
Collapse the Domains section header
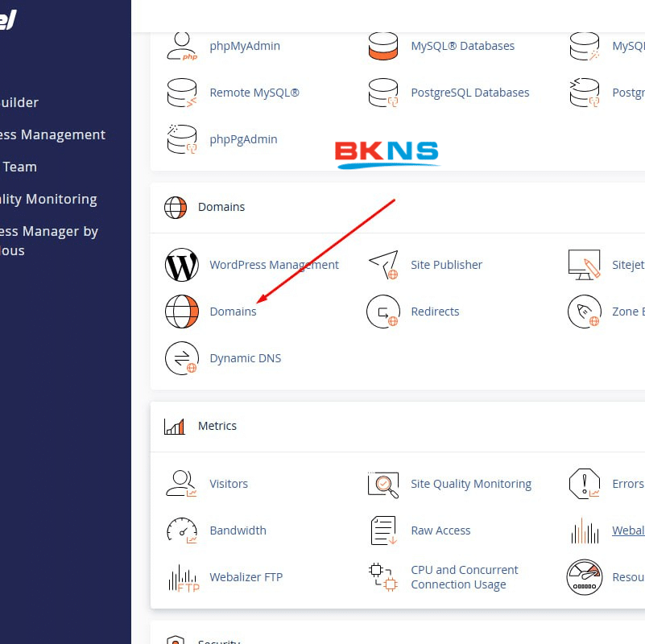coord(221,207)
